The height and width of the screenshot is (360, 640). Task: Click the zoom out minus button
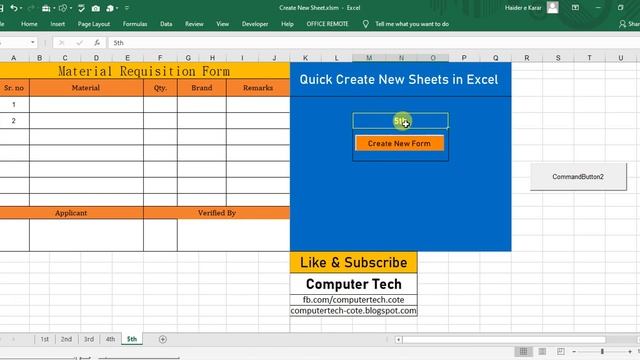coord(574,351)
